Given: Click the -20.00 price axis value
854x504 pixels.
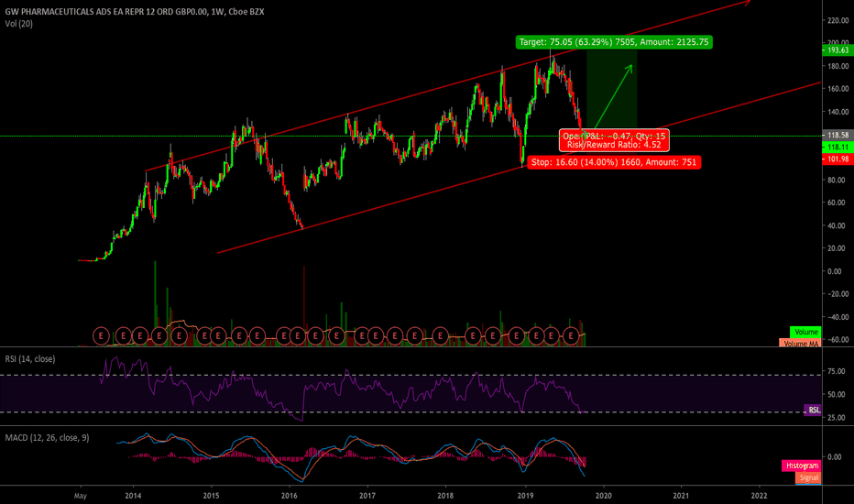Looking at the screenshot, I should [838, 293].
